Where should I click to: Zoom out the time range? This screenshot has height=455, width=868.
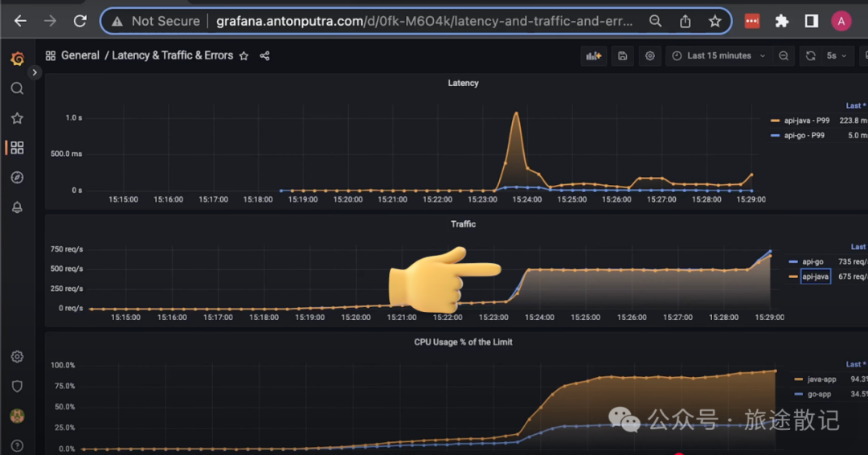point(784,56)
